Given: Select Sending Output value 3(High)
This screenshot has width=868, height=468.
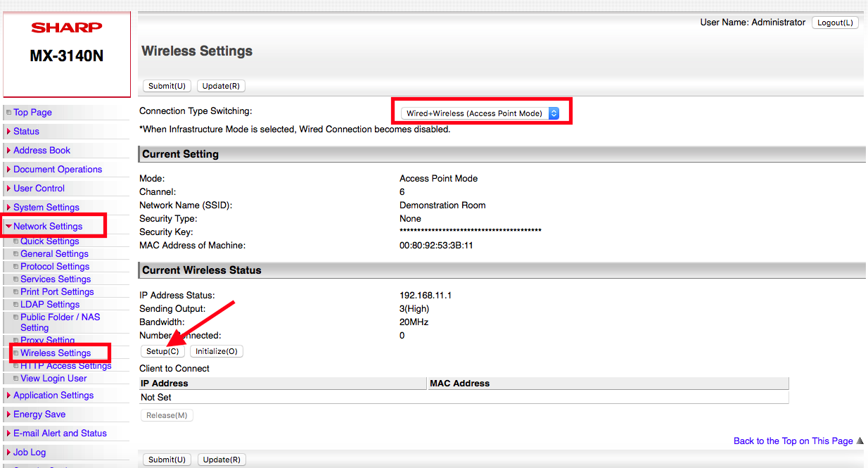Looking at the screenshot, I should click(414, 309).
